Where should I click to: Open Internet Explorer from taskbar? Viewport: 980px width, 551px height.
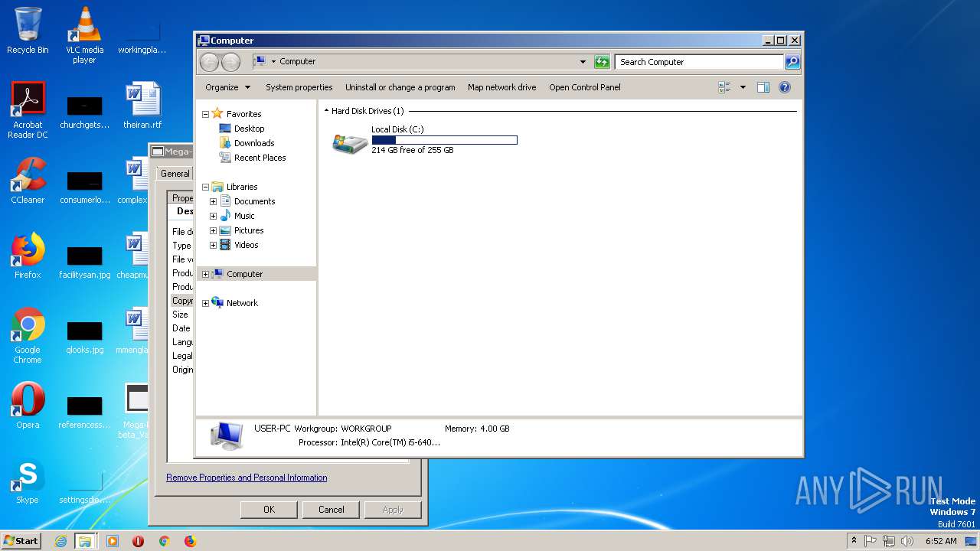60,541
